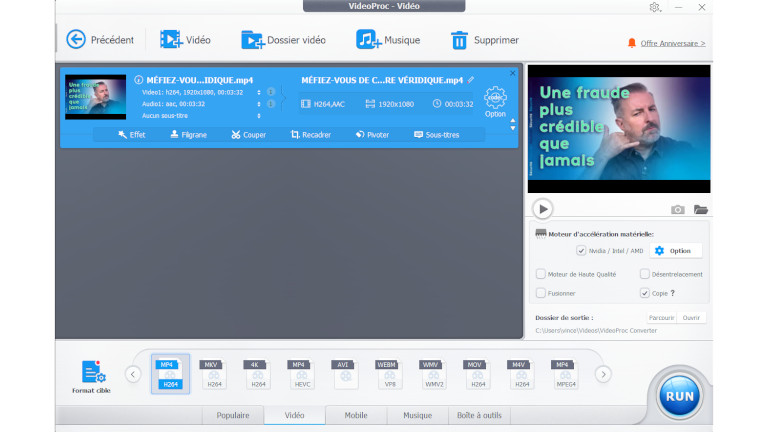The width and height of the screenshot is (768, 432).
Task: Click output path C:\Users\vince\Videos\VideoProc Converter
Action: tap(596, 331)
